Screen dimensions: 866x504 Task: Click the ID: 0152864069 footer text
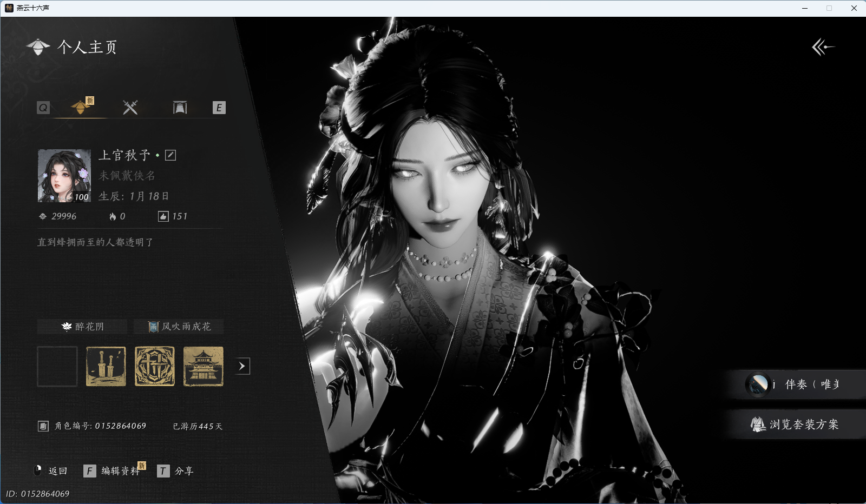pyautogui.click(x=38, y=494)
